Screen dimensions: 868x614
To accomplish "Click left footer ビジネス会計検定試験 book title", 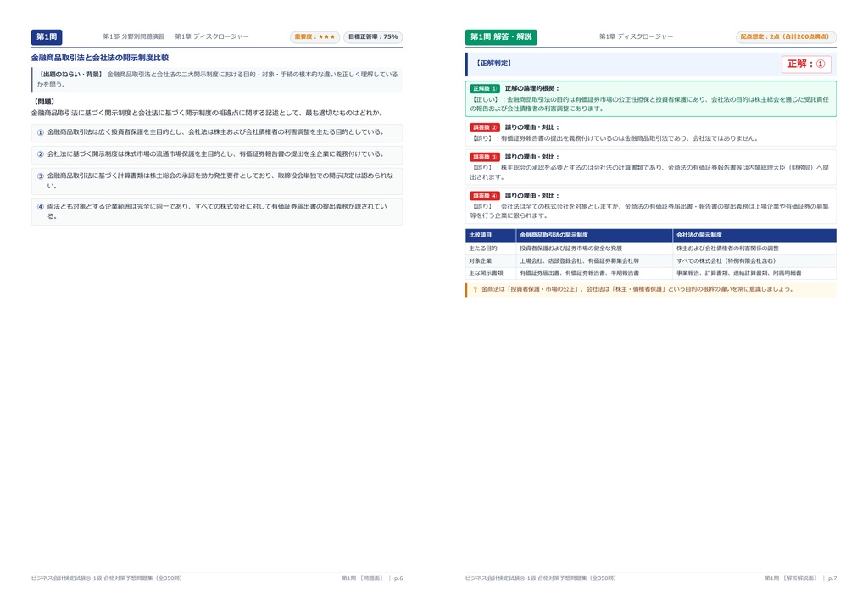I will click(x=106, y=578).
